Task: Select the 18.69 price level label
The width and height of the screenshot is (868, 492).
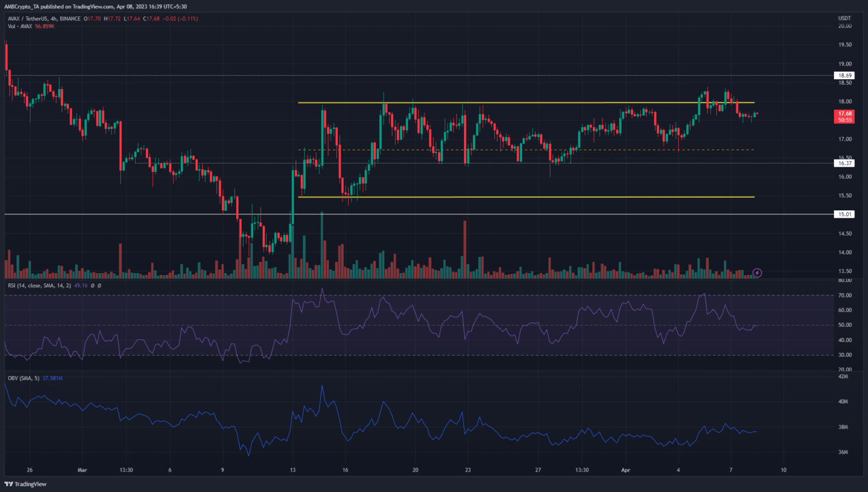Action: (x=845, y=75)
